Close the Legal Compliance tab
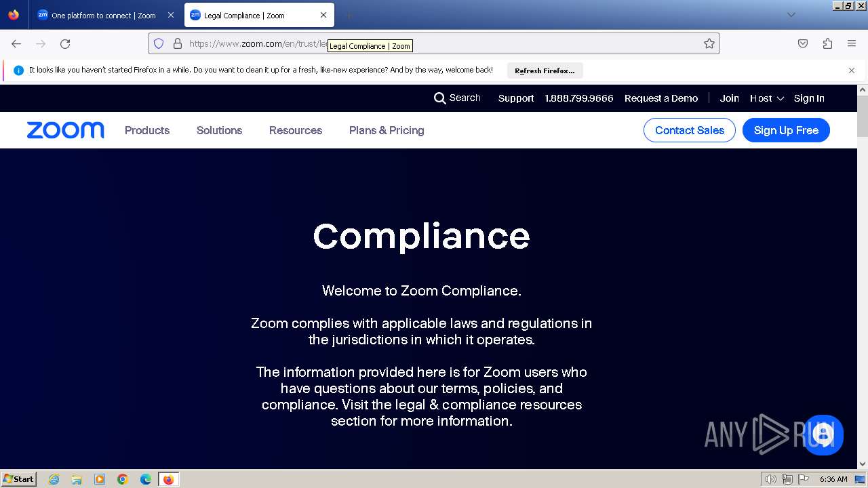868x488 pixels. pyautogui.click(x=323, y=15)
